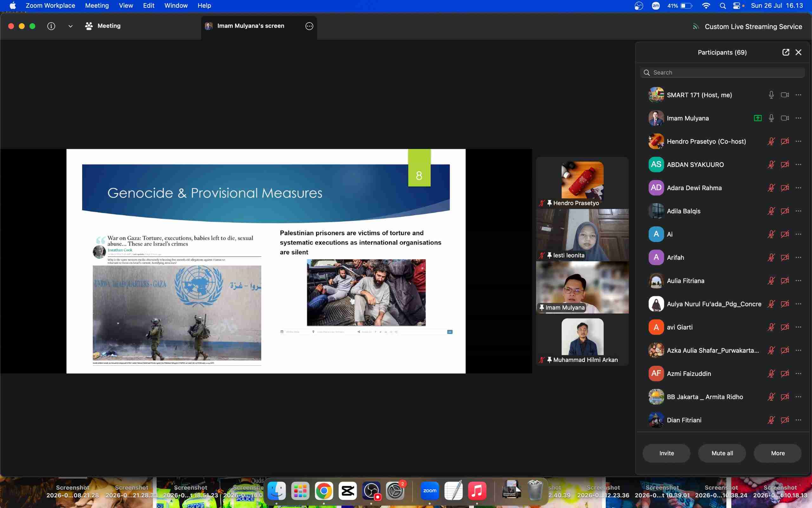Viewport: 812px width, 508px height.
Task: Open Spotlight search in menu bar
Action: click(x=723, y=6)
